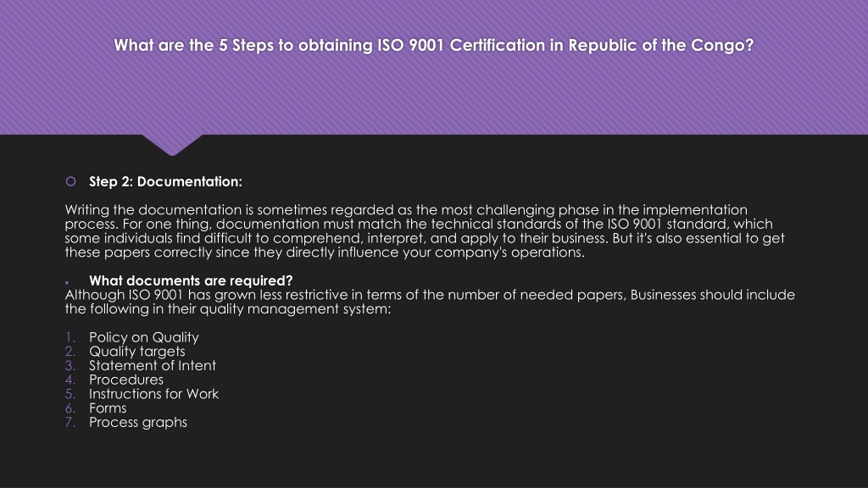Click the words 'Republic of the Congo?' in title
Image resolution: width=868 pixels, height=488 pixels.
pos(661,46)
